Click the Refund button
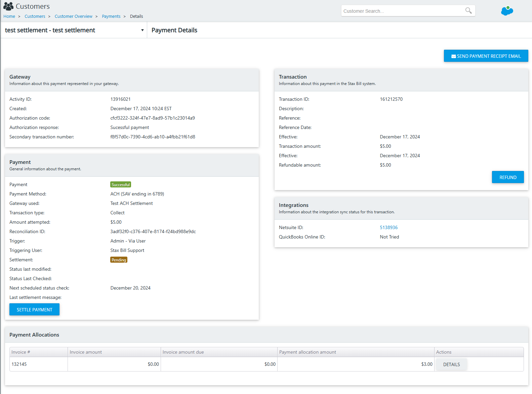This screenshot has width=532, height=394. 508,177
